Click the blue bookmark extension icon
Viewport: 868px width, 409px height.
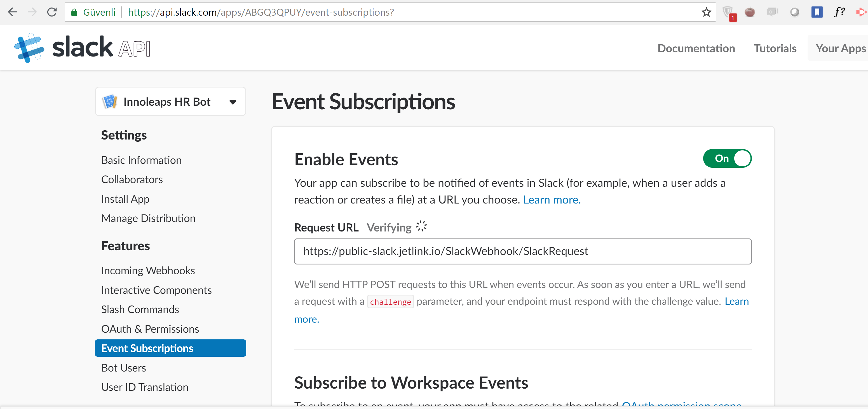pyautogui.click(x=817, y=13)
